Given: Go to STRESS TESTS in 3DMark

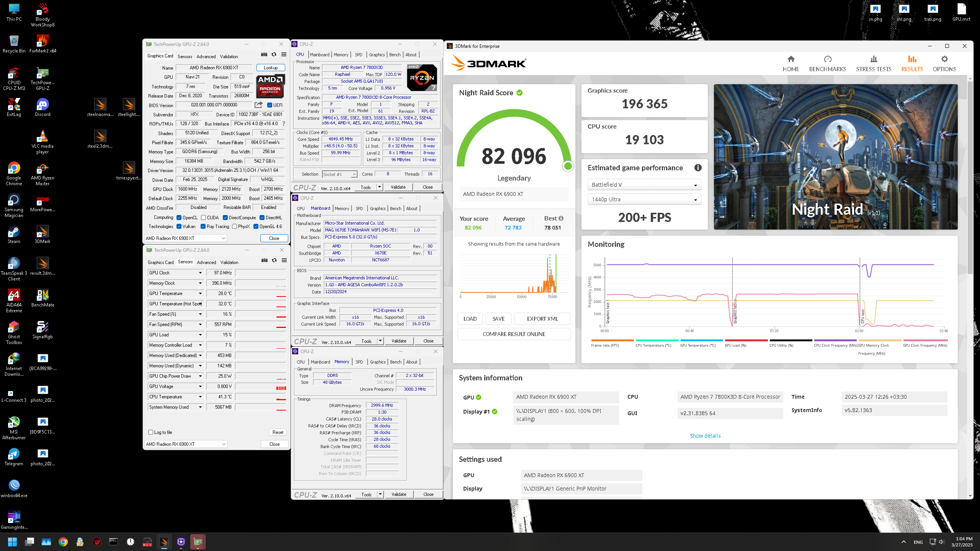Looking at the screenshot, I should [874, 64].
